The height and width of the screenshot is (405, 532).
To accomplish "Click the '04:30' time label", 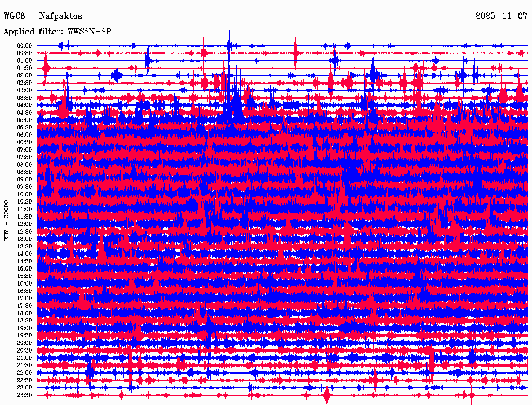I will coord(24,113).
